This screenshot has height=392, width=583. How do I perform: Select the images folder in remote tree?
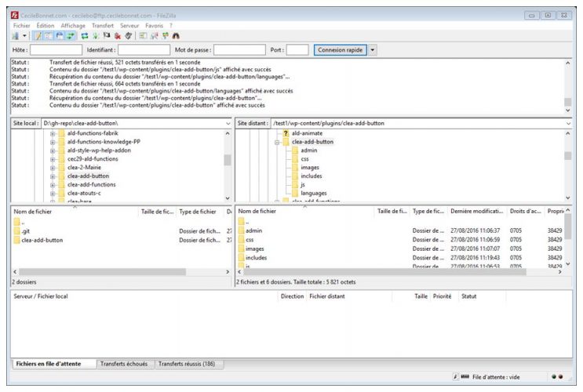[x=310, y=168]
